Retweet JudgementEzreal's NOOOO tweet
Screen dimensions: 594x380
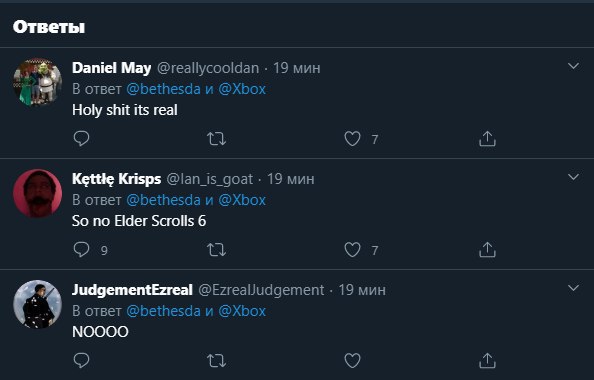click(216, 361)
